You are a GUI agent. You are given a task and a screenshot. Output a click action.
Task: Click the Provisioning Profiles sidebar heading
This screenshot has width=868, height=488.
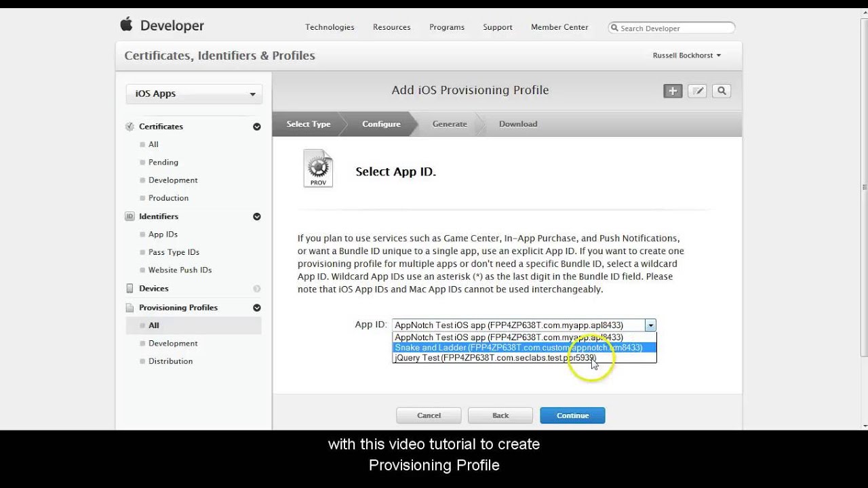coord(178,308)
